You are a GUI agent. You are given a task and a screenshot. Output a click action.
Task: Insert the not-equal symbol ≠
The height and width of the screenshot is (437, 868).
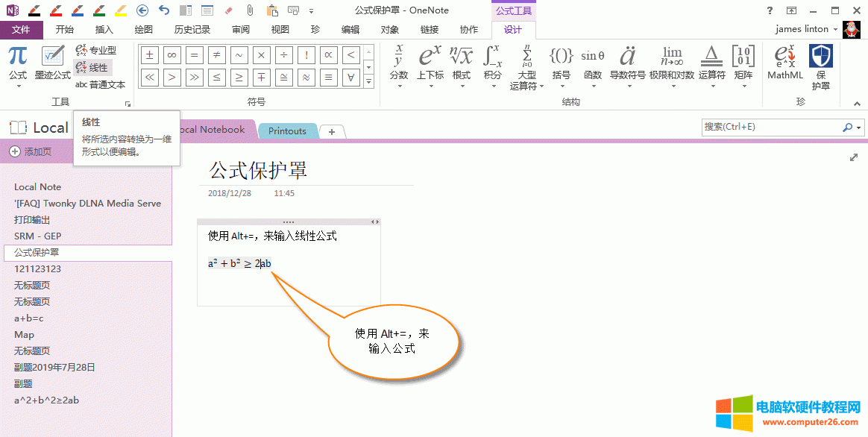click(x=216, y=55)
